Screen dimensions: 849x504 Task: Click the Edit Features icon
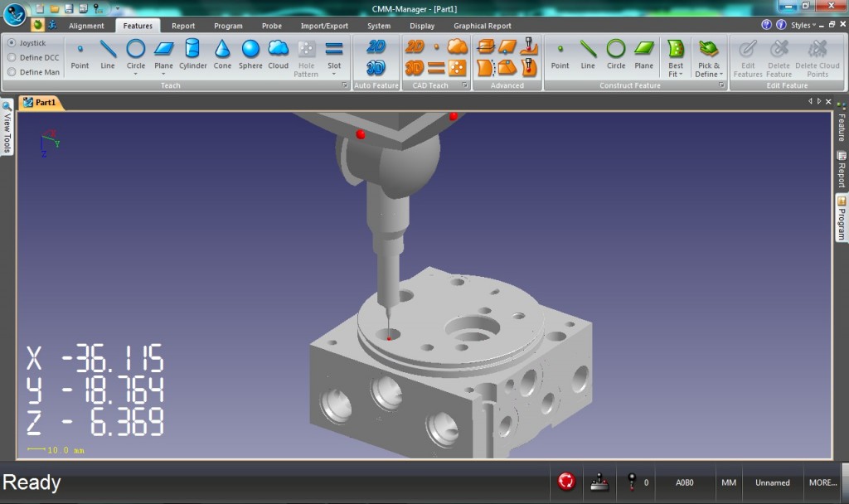748,59
